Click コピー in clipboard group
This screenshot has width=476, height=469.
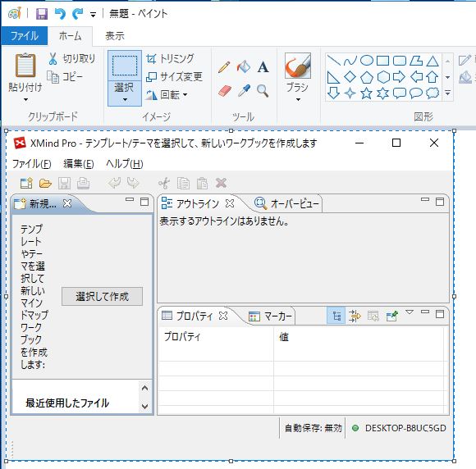pyautogui.click(x=65, y=77)
